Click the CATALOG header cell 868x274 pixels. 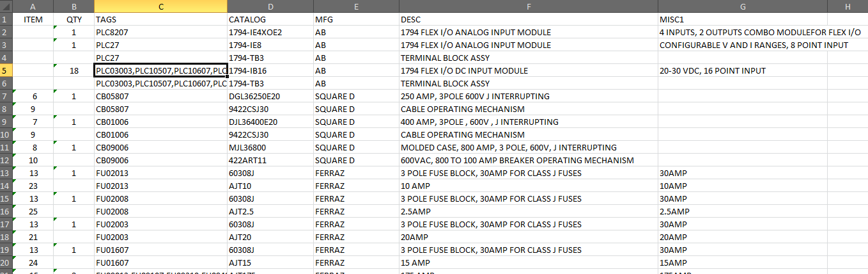[x=270, y=19]
